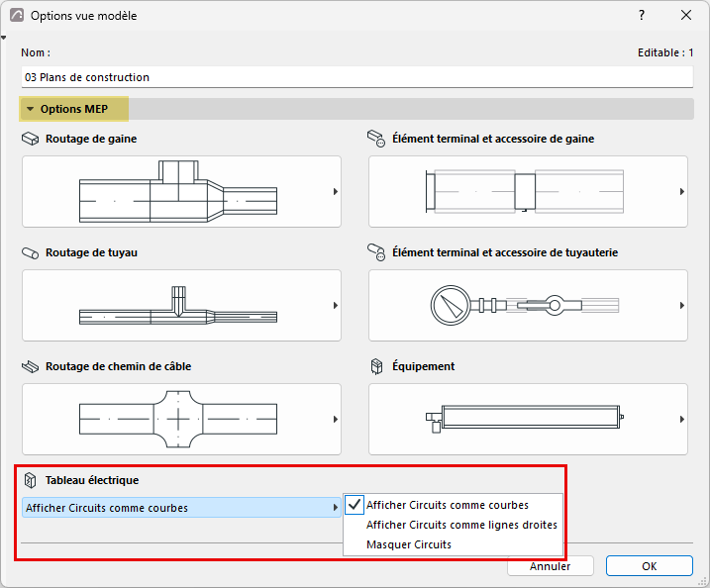Open the Afficher Circuits comme courbes dropdown
Image resolution: width=710 pixels, height=588 pixels.
(x=181, y=508)
